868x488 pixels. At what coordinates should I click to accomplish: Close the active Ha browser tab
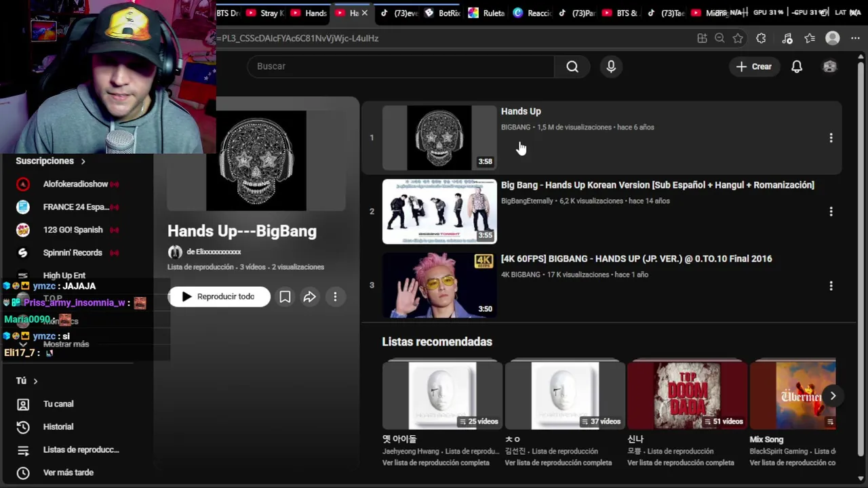(x=365, y=13)
